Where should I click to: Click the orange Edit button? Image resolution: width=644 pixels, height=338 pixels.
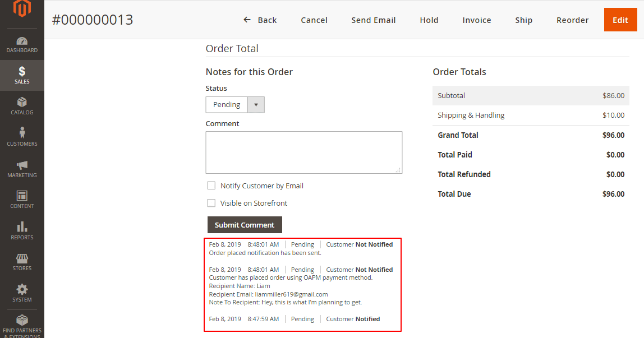point(620,20)
